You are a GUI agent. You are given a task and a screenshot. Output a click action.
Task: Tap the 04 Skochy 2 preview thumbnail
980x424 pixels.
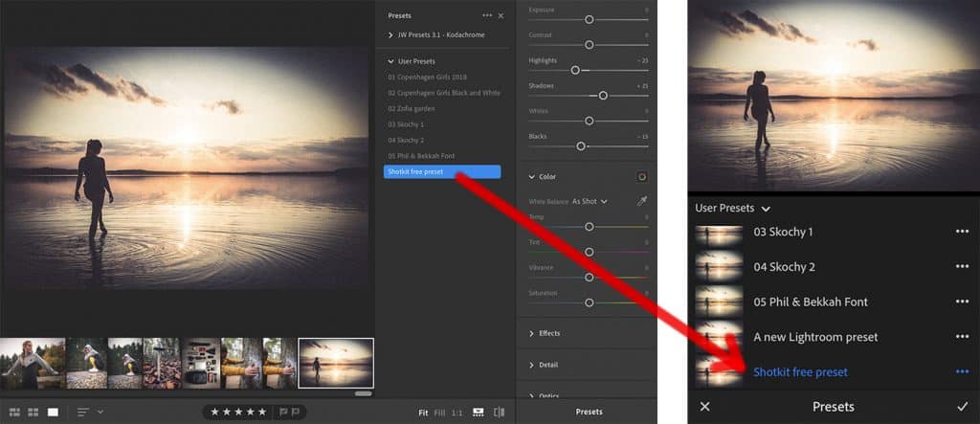point(719,267)
